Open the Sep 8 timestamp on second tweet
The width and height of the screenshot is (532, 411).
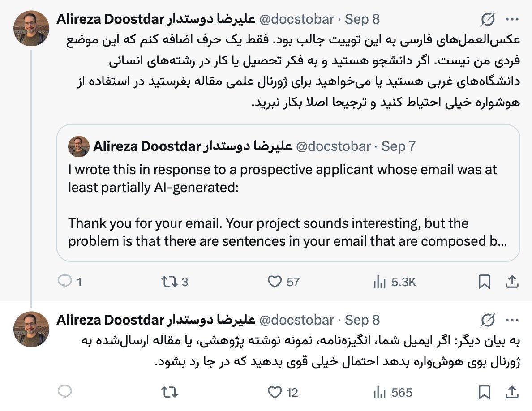tap(362, 320)
